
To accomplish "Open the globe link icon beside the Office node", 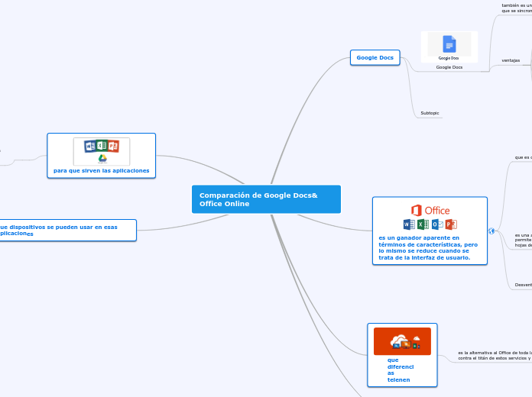I will pos(491,231).
